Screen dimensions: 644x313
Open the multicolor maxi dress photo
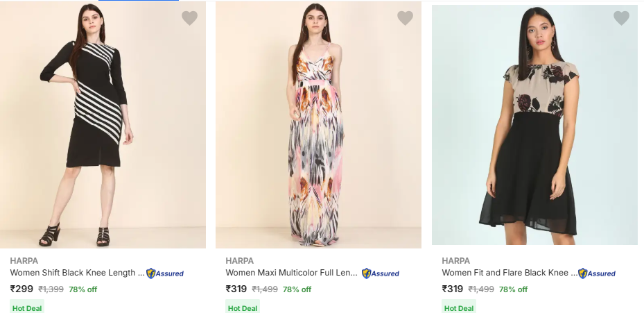point(318,125)
